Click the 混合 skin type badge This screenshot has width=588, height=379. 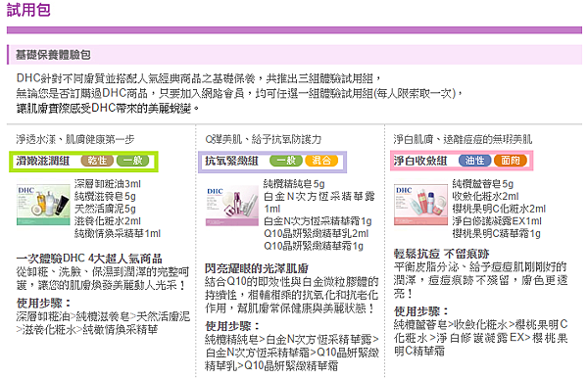(x=321, y=161)
